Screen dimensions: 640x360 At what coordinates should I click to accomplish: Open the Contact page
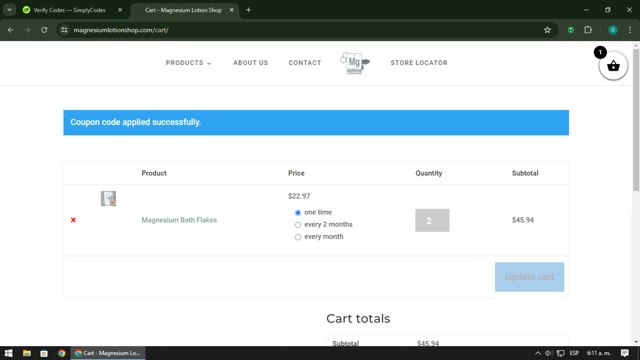coord(305,63)
